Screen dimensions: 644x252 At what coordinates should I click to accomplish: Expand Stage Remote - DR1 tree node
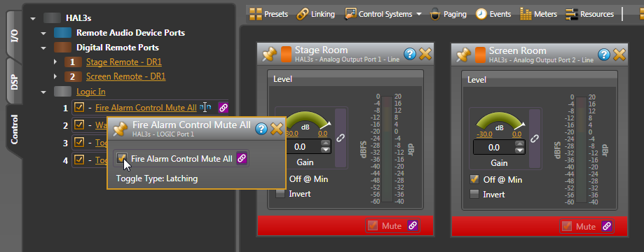tap(56, 62)
